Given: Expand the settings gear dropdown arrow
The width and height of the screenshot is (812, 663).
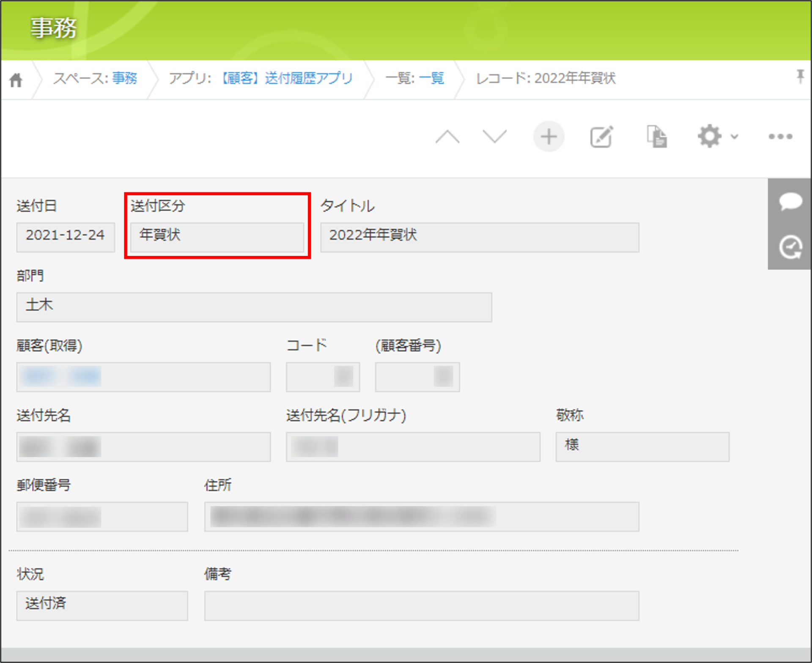Looking at the screenshot, I should tap(735, 137).
